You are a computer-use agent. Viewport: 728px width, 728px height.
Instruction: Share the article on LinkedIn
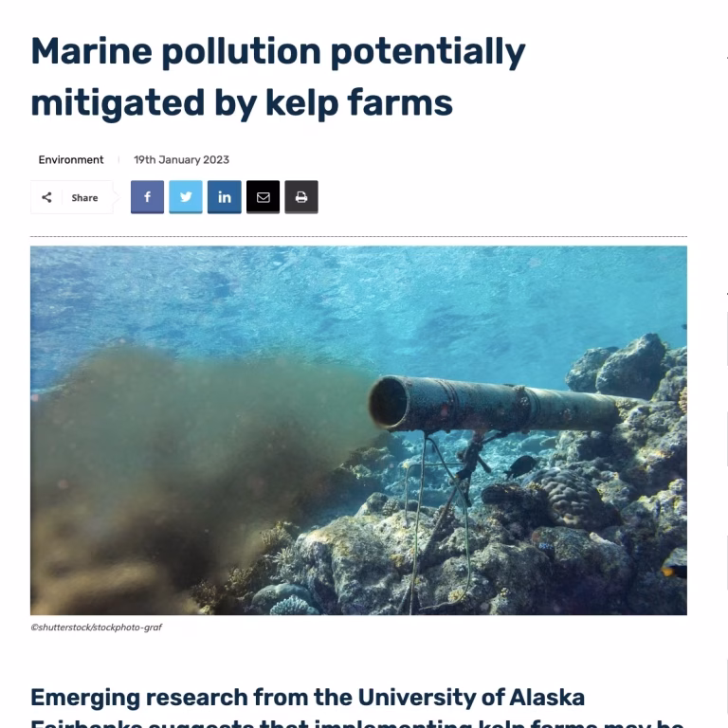coord(225,197)
